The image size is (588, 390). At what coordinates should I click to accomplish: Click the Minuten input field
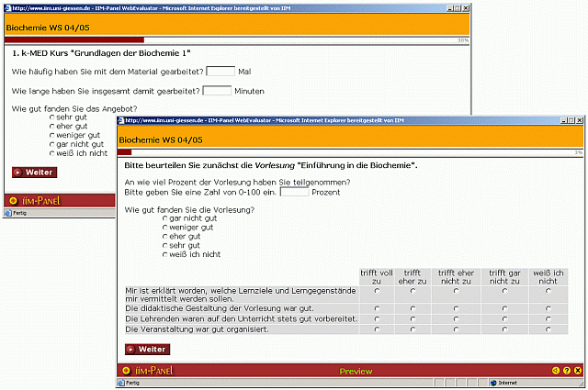tap(217, 91)
